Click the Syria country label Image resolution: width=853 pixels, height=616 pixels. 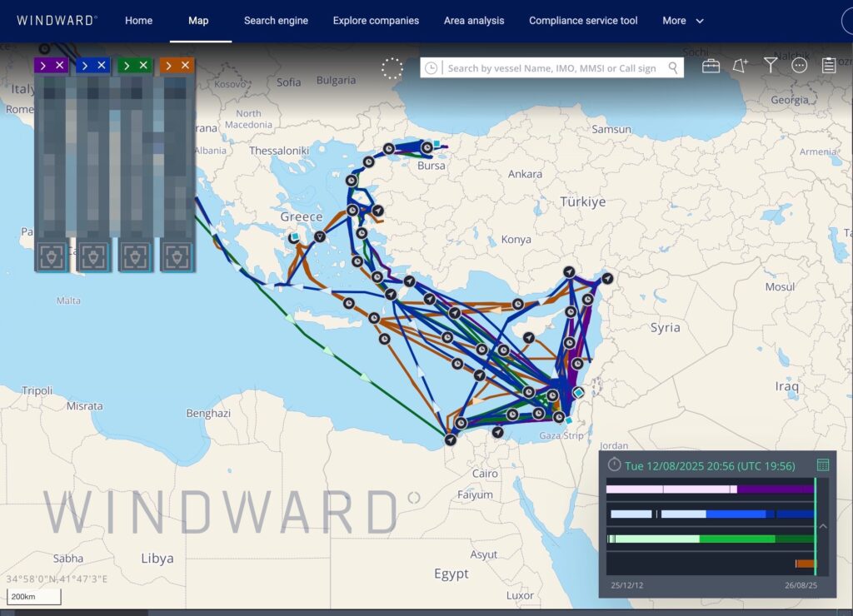tap(666, 327)
